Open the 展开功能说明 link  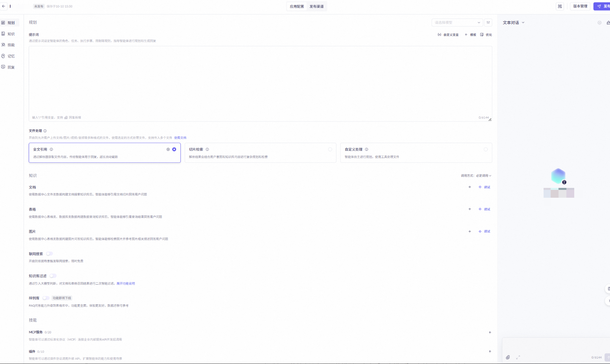point(126,283)
